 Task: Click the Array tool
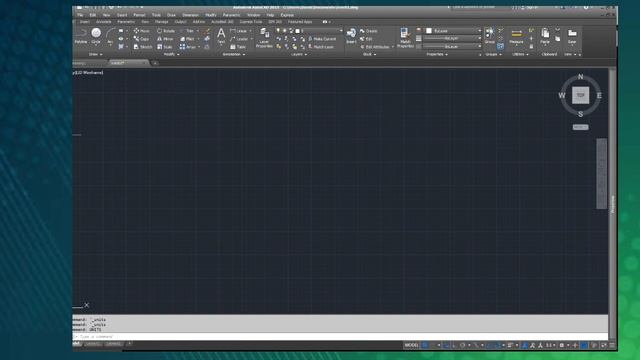pos(188,47)
